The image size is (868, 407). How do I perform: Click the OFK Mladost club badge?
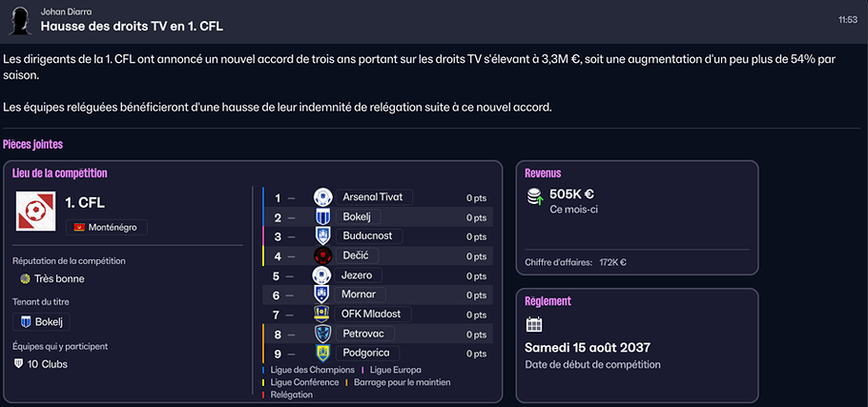tap(322, 314)
